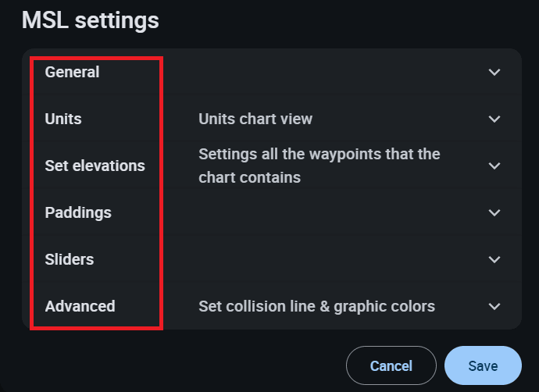Open the Sliders settings label
This screenshot has width=539, height=392.
[x=70, y=259]
